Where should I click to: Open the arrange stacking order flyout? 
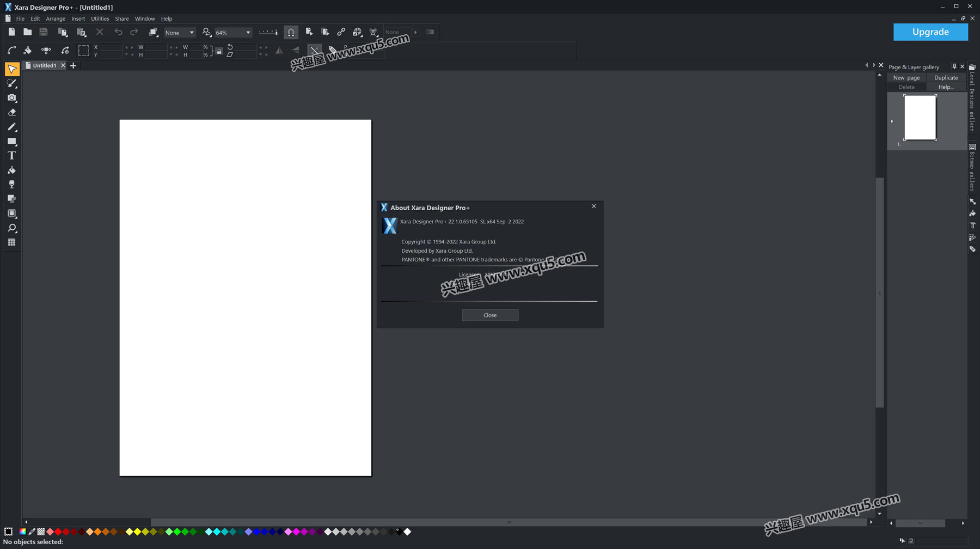[x=154, y=32]
